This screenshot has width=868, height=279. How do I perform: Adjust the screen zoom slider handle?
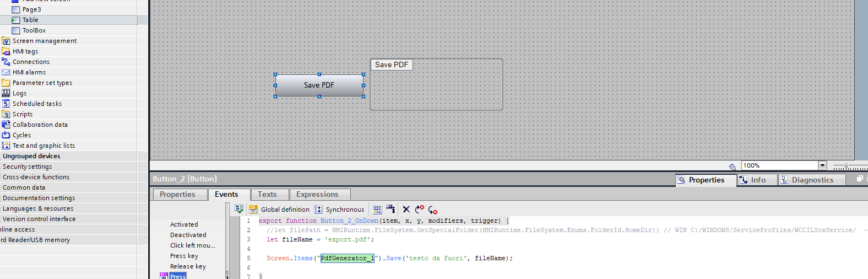point(846,165)
